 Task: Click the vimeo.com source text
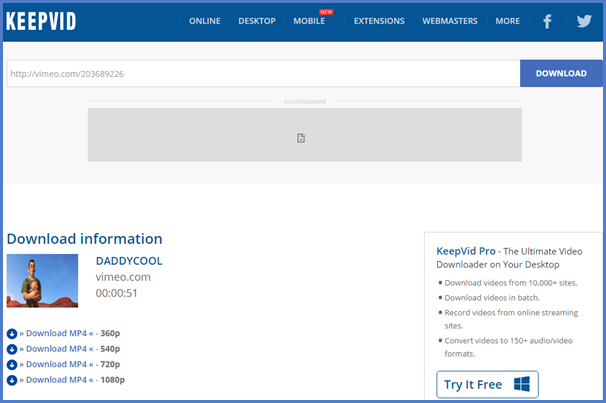pyautogui.click(x=123, y=277)
